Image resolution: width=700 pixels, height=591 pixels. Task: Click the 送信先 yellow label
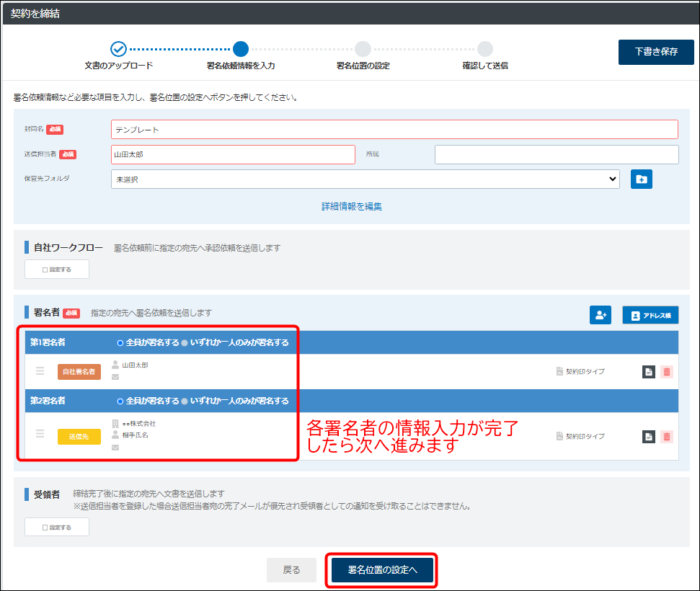click(79, 437)
